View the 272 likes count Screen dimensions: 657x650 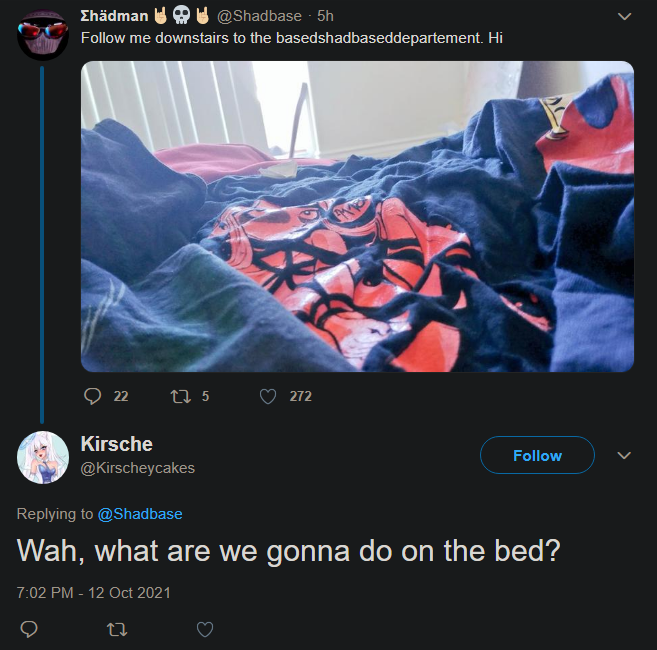point(300,396)
